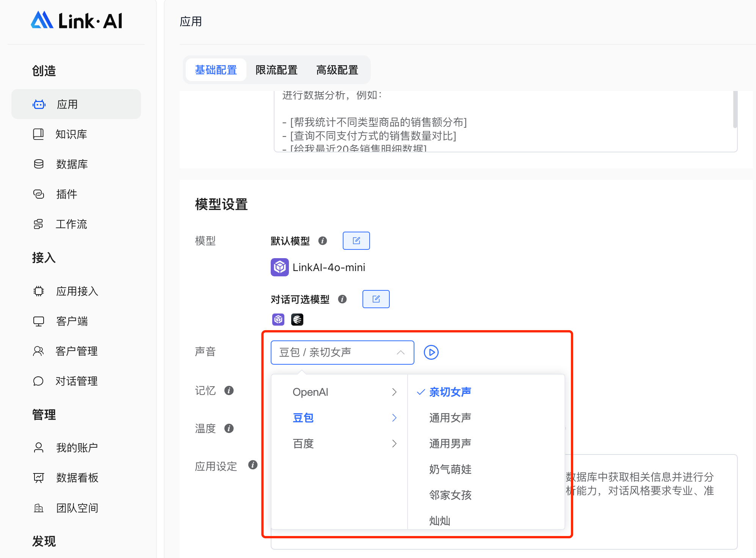Switch to the 基础配置 tab
Image resolution: width=756 pixels, height=558 pixels.
coord(216,70)
